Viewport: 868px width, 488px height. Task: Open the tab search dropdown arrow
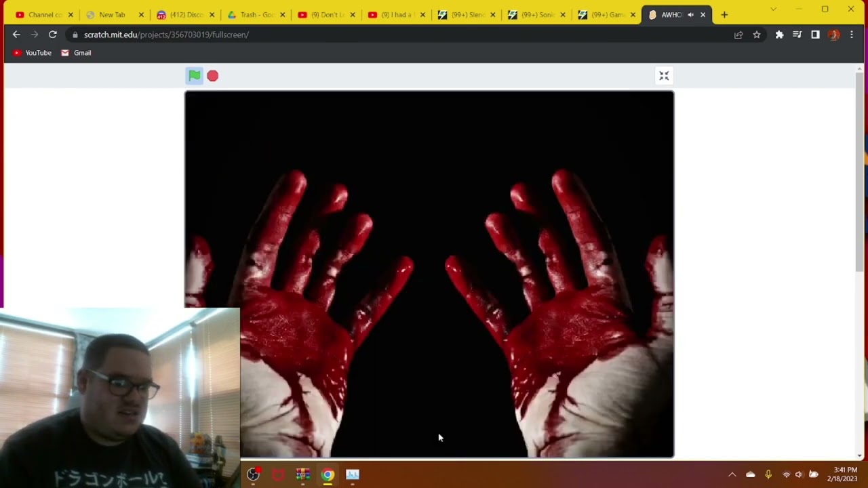(x=773, y=9)
